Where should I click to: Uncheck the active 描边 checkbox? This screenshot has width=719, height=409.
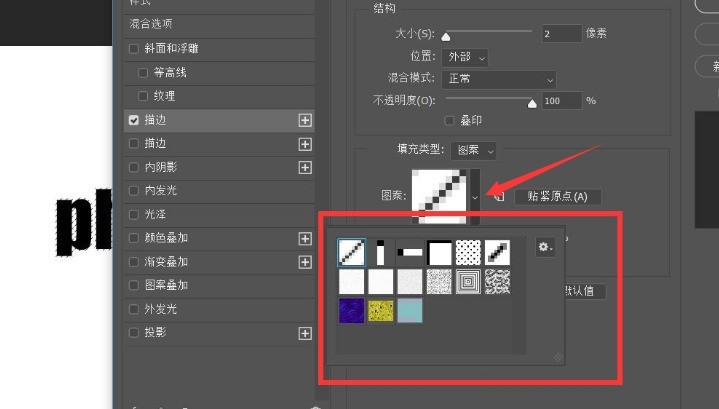click(133, 120)
